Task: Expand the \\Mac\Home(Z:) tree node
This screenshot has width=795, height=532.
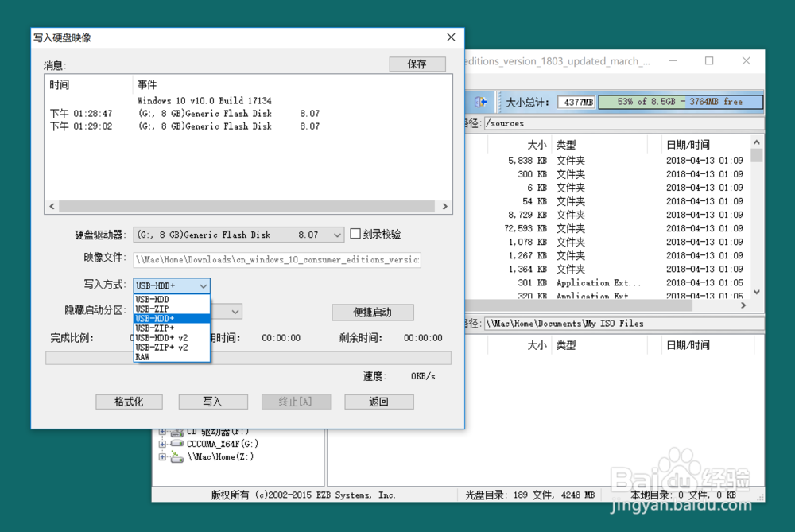Action: (162, 457)
